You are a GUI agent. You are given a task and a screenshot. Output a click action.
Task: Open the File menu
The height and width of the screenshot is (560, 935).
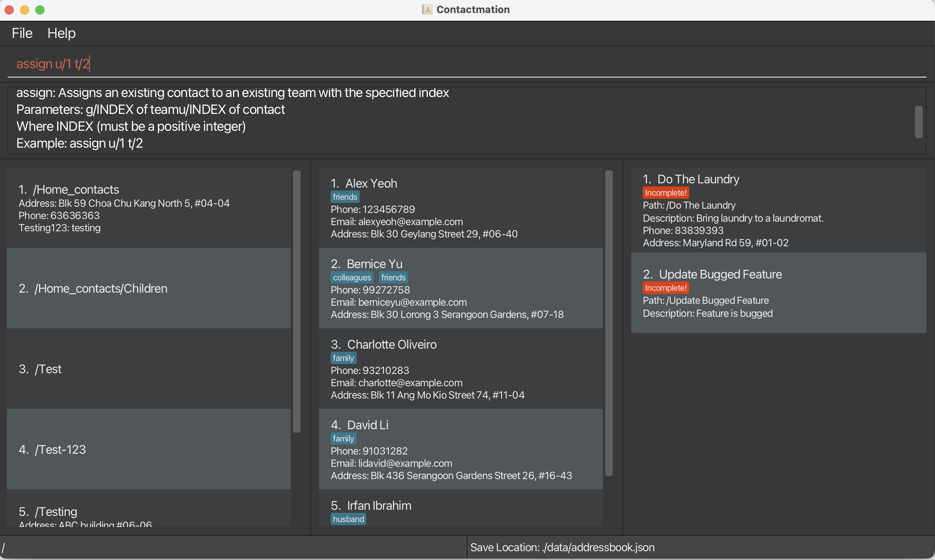click(22, 33)
